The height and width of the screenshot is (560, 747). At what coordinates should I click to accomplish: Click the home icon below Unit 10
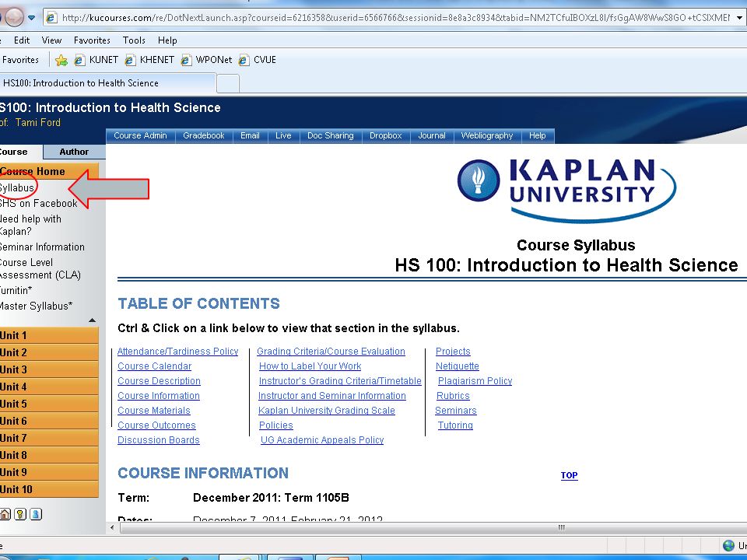[x=5, y=514]
